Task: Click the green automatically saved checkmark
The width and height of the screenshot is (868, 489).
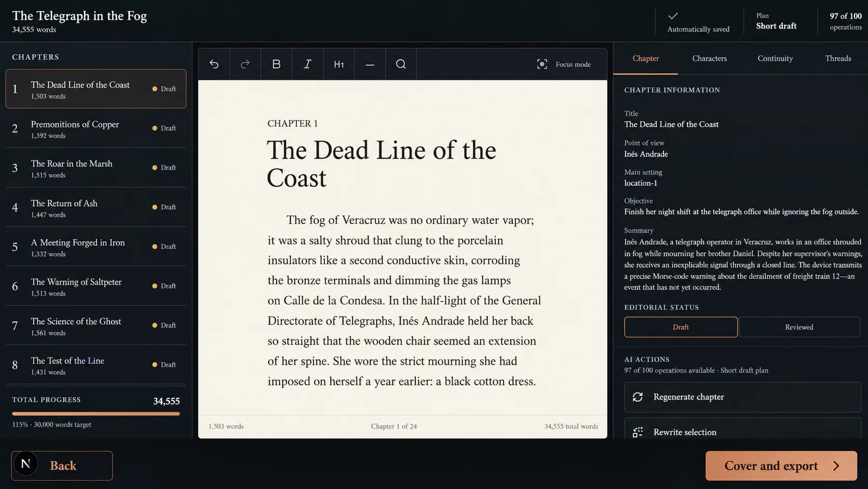Action: tap(673, 16)
